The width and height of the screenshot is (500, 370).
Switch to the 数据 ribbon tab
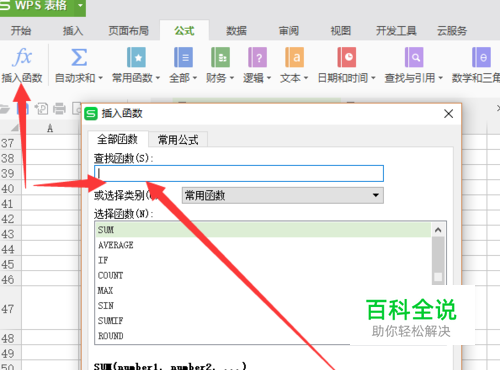(x=236, y=31)
